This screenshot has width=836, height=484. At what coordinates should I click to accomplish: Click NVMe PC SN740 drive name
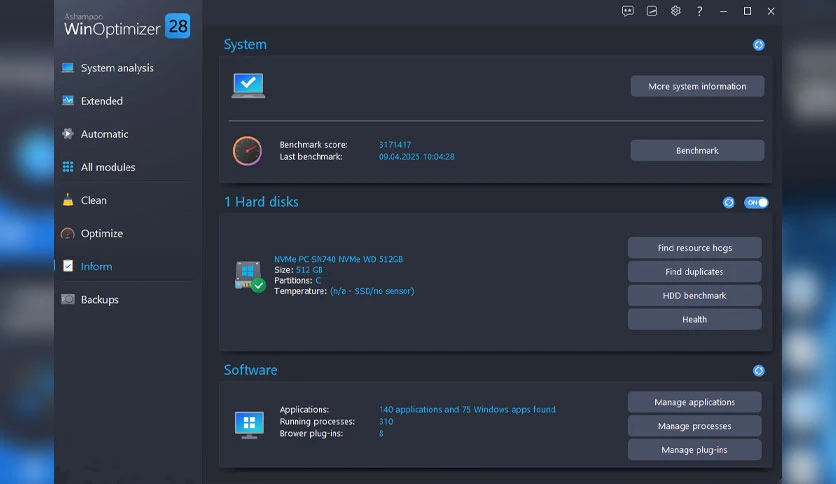coord(339,260)
